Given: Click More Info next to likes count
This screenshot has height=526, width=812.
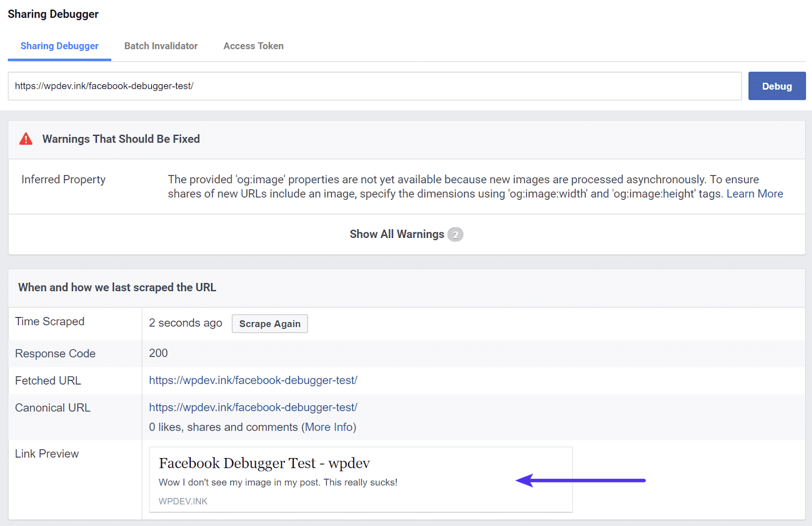Looking at the screenshot, I should pos(329,427).
